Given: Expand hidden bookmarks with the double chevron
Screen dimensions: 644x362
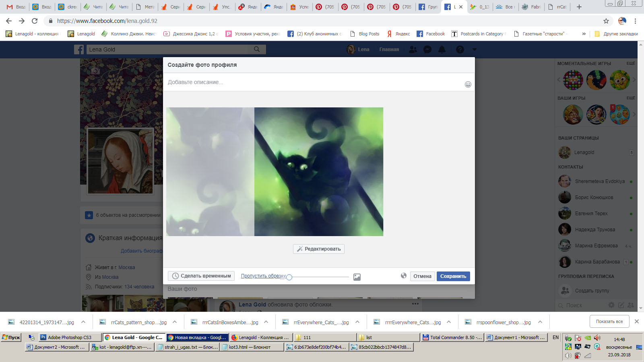Looking at the screenshot, I should (584, 34).
